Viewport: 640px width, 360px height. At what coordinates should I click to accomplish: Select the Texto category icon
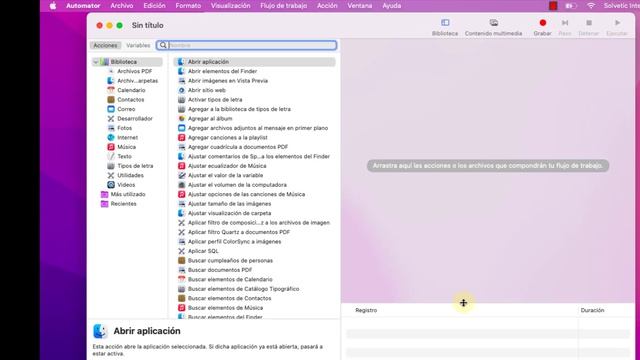[111, 156]
